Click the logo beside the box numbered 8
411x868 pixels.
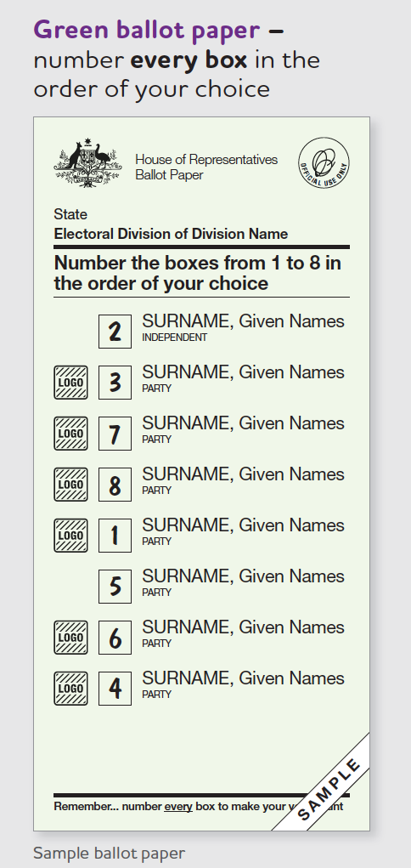point(70,485)
